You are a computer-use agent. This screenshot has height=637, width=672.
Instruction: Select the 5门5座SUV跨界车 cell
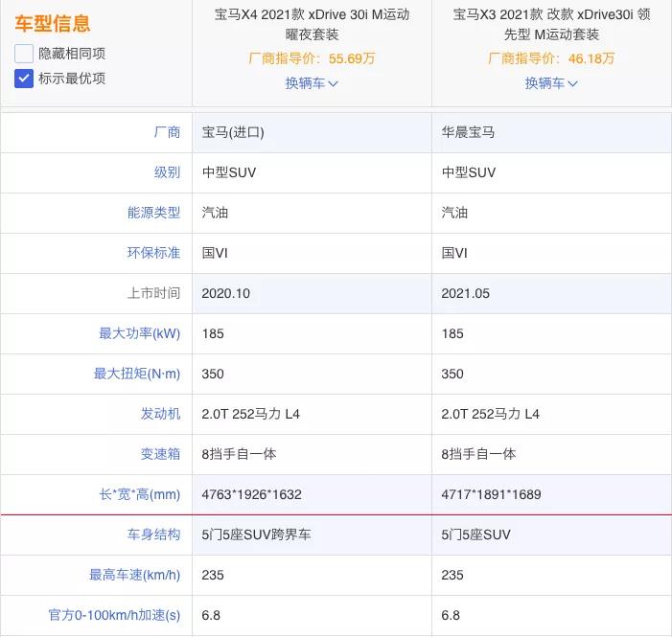[x=312, y=535]
